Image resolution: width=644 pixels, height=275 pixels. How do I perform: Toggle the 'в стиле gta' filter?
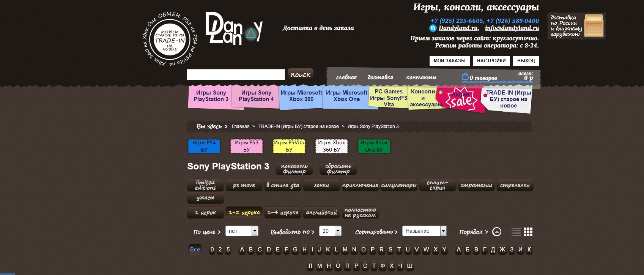[x=283, y=185]
